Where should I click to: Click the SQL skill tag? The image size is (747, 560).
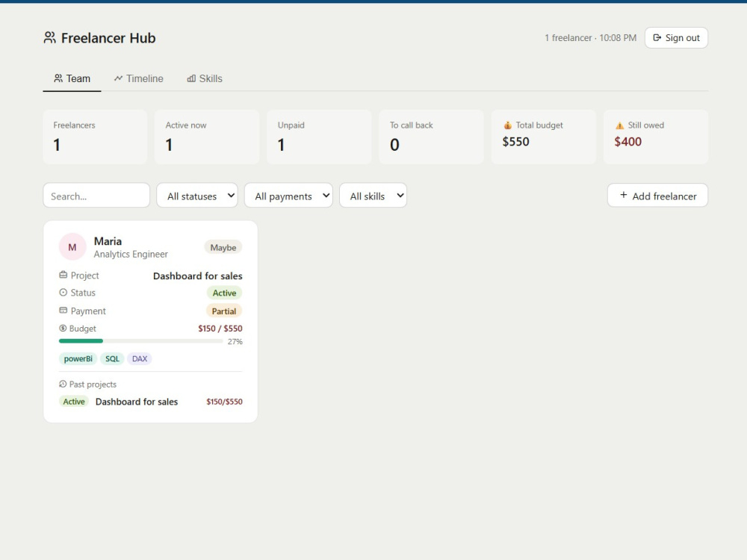click(113, 358)
